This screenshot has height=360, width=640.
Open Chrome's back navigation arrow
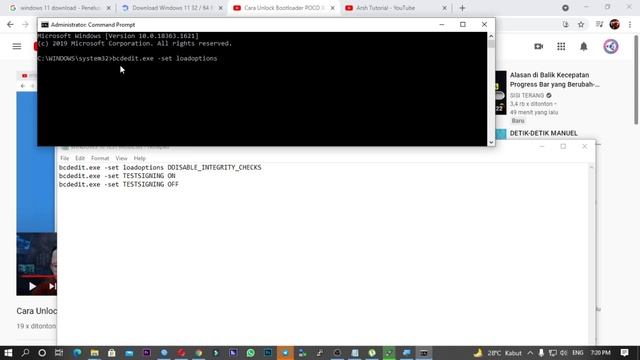point(10,24)
